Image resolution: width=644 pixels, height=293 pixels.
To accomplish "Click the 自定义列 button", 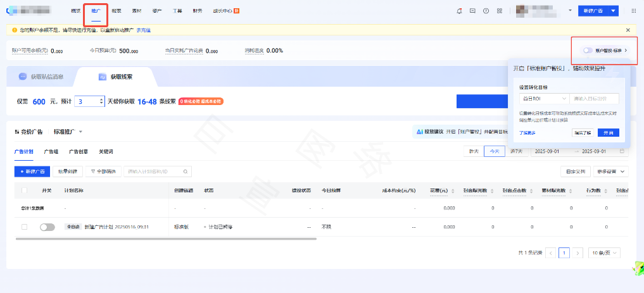I will click(576, 171).
